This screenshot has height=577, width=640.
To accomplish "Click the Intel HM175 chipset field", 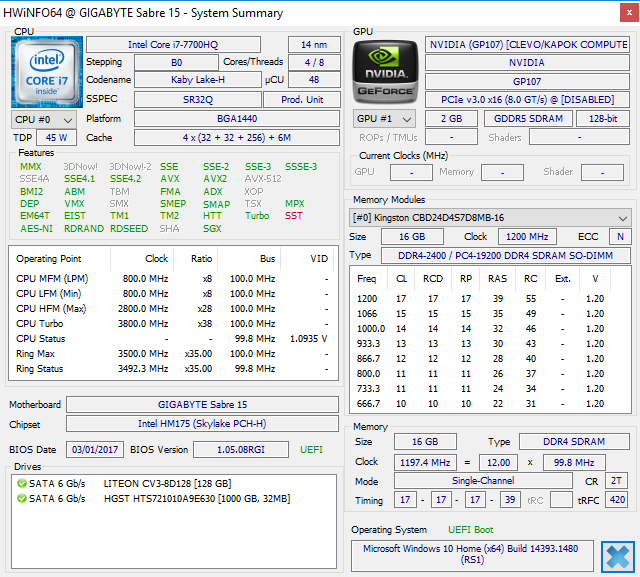I will 202,424.
